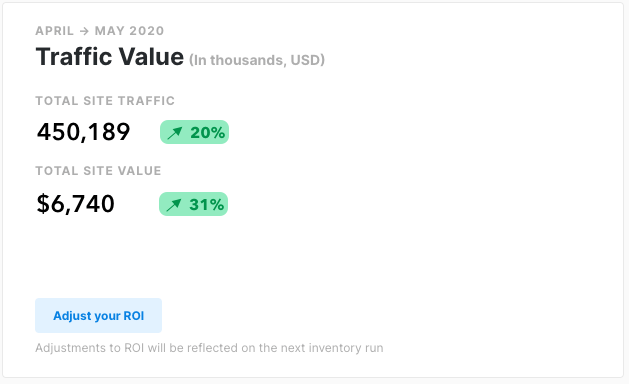629x384 pixels.
Task: Click the Traffic Value heading
Action: pos(110,56)
